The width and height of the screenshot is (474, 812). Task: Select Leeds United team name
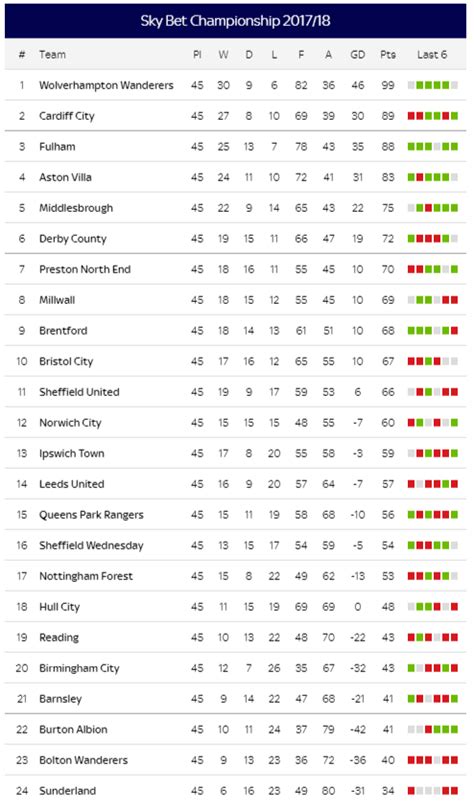71,484
